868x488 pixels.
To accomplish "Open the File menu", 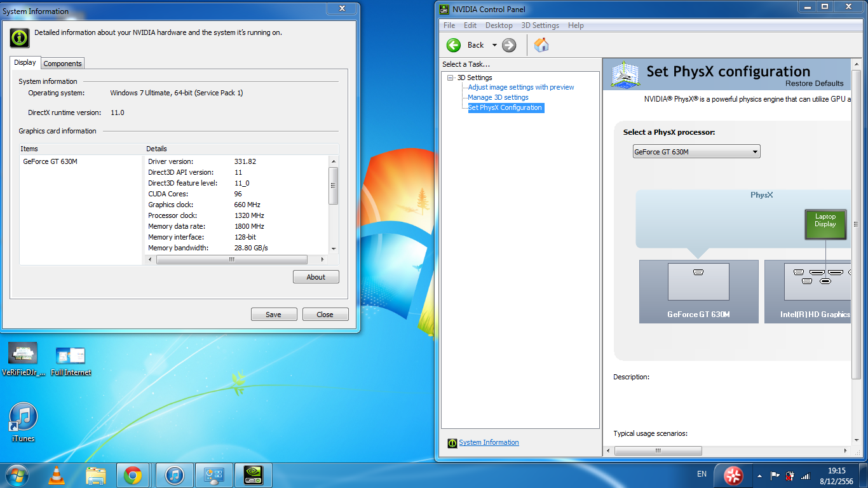I will (x=449, y=25).
